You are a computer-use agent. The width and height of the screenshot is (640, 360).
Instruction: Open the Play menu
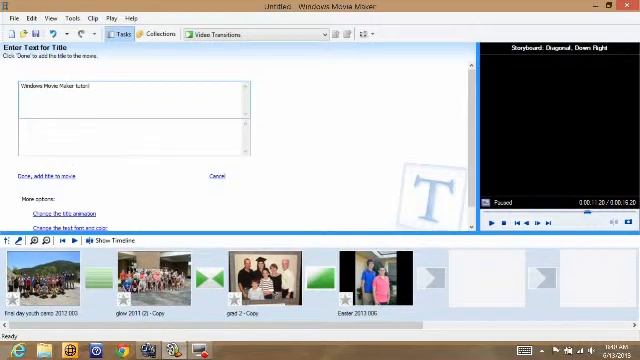(111, 18)
